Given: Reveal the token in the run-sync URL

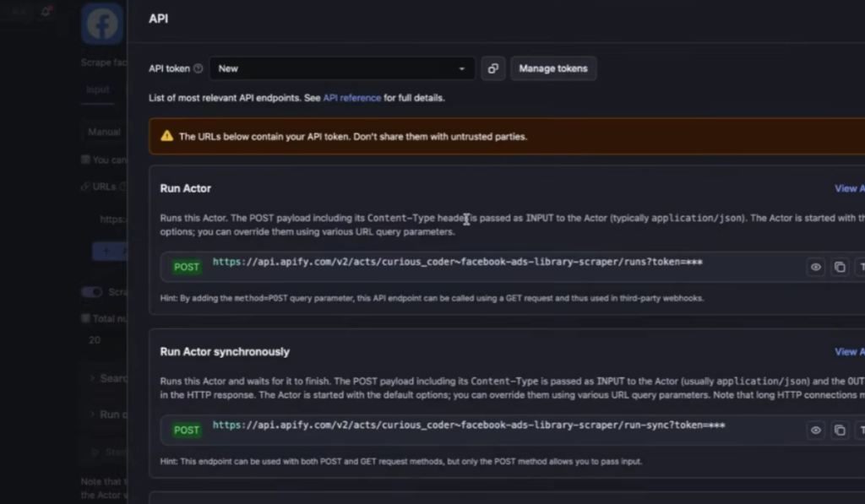Looking at the screenshot, I should pos(815,430).
